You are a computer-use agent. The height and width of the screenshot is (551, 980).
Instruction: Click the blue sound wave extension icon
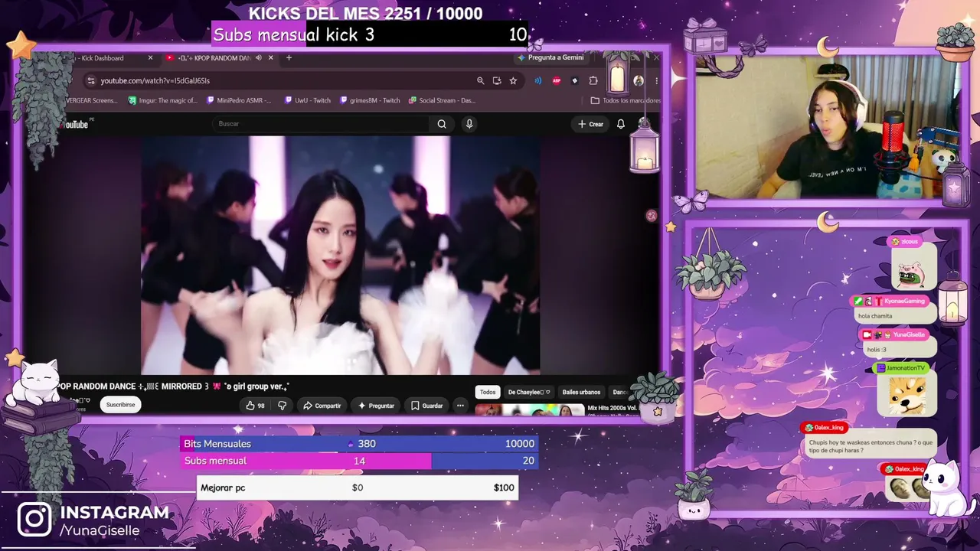[x=538, y=80]
